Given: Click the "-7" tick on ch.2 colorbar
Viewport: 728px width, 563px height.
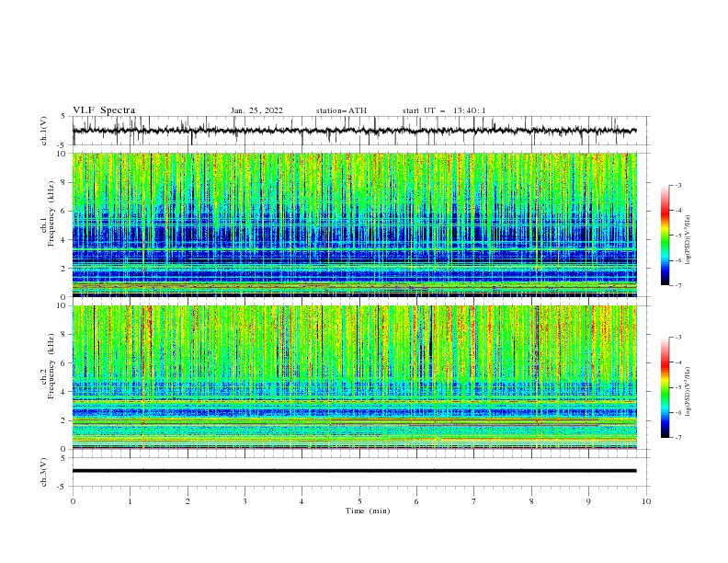Looking at the screenshot, I should click(677, 437).
